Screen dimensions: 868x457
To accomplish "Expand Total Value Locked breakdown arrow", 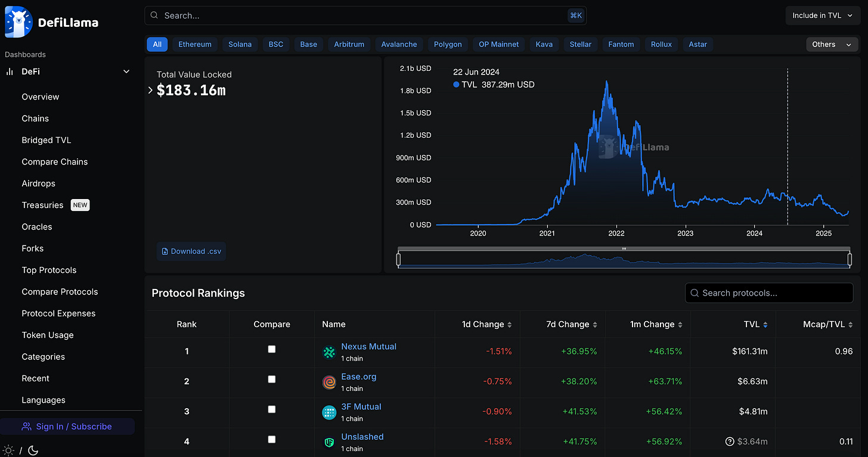I will pyautogui.click(x=150, y=91).
